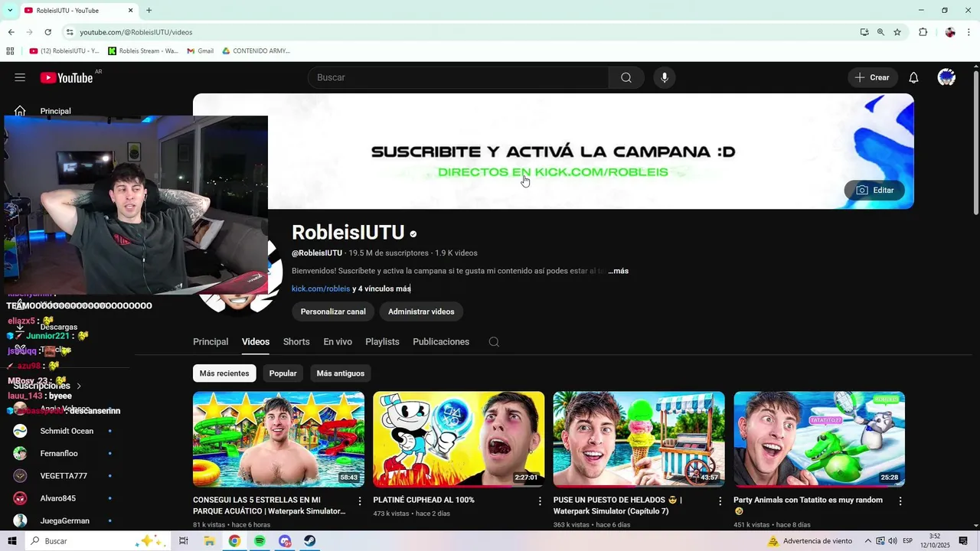Screen dimensions: 980x551
Task: Click the Crear button
Action: (872, 77)
